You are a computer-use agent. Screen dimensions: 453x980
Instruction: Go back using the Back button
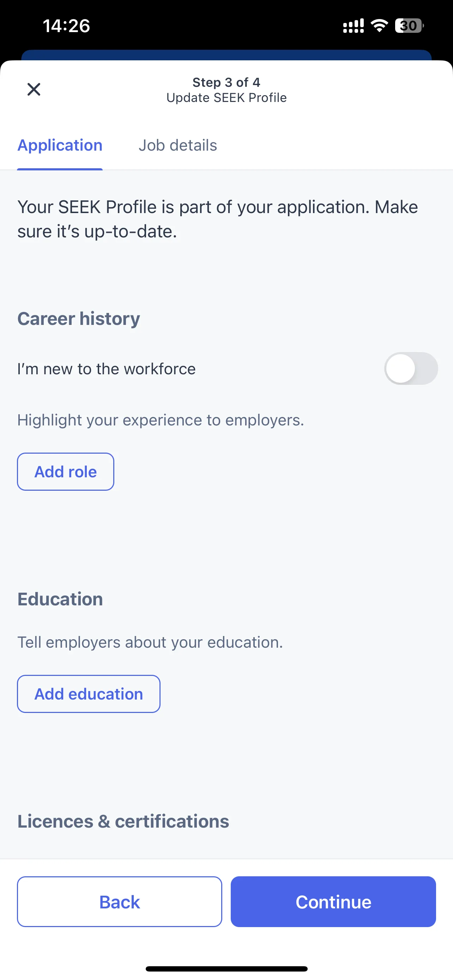click(120, 902)
